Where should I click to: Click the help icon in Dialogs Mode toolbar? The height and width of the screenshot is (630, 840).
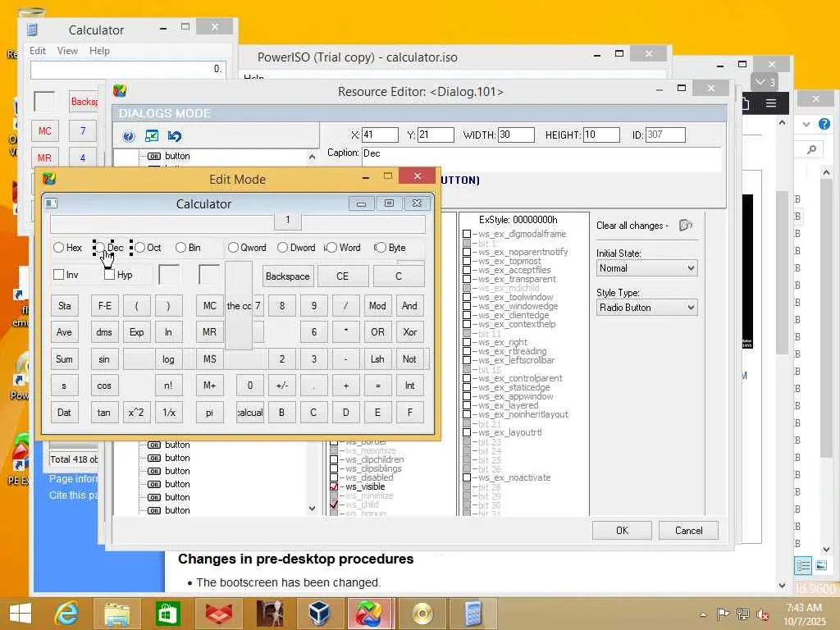(x=128, y=136)
